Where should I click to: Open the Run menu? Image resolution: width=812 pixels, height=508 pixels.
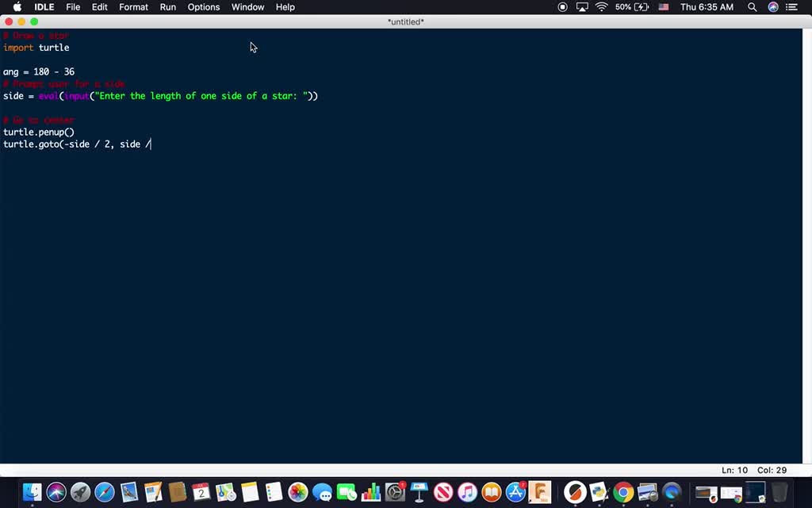(168, 7)
